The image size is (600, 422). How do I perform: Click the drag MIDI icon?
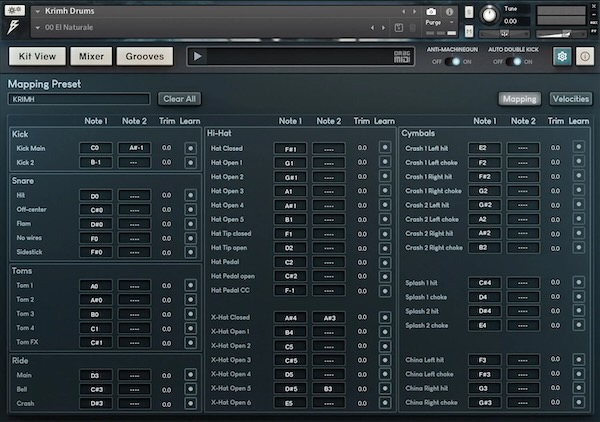point(402,57)
